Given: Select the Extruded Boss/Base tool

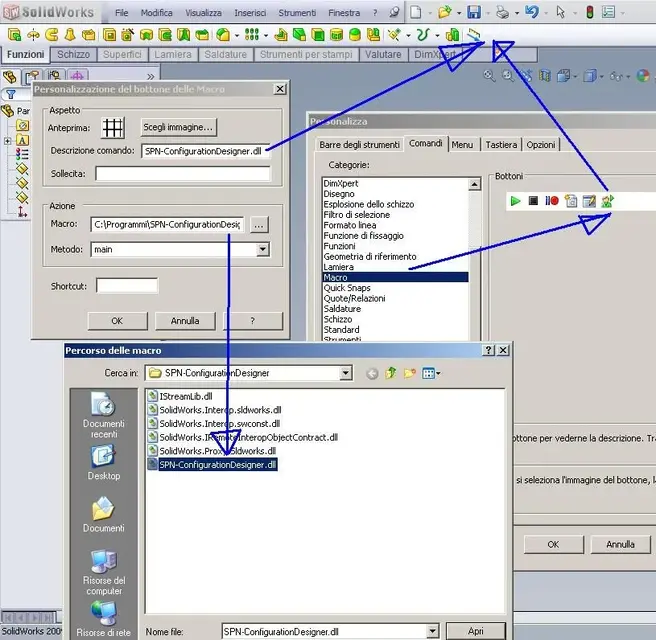Looking at the screenshot, I should coord(15,35).
